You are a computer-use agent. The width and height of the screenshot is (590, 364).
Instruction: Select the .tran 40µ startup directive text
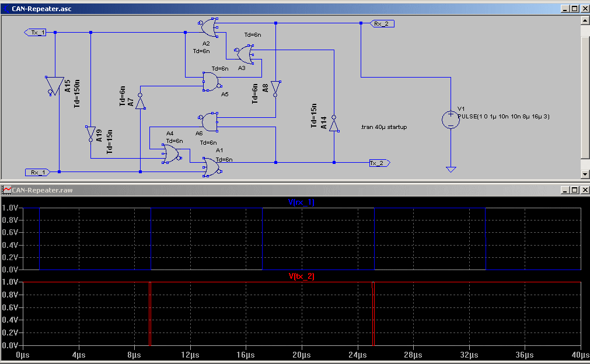point(384,127)
